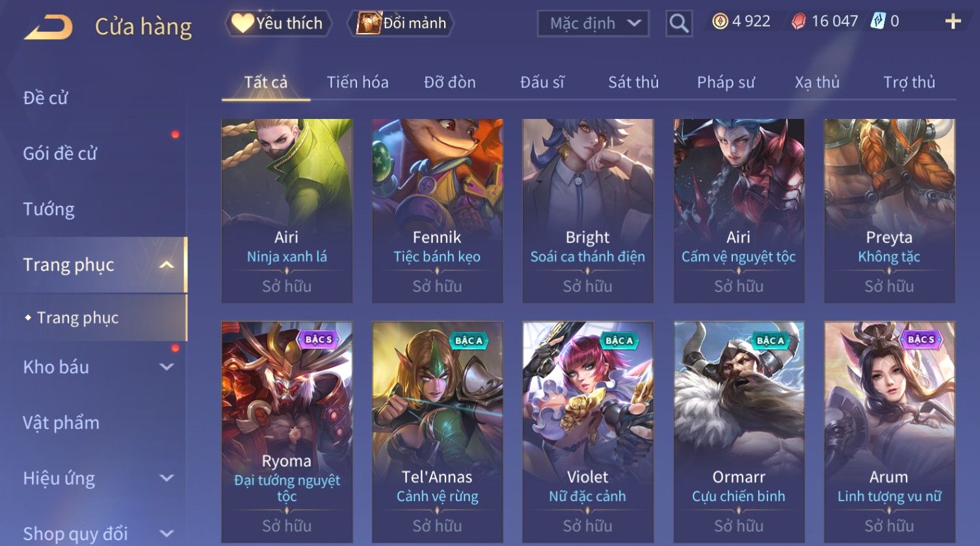Switch to the Pháp sư tab
The height and width of the screenshot is (546, 980).
726,83
